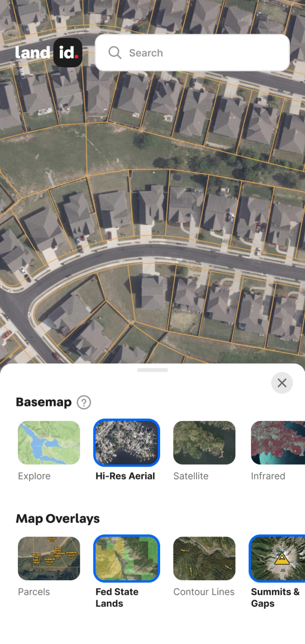Choose the Infrared basemap
Image resolution: width=305 pixels, height=644 pixels.
point(278,443)
